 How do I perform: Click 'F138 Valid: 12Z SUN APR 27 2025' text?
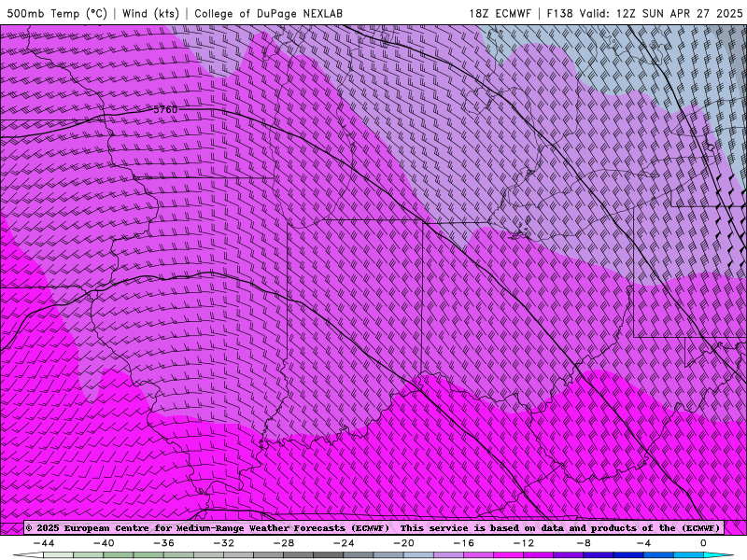pyautogui.click(x=644, y=13)
